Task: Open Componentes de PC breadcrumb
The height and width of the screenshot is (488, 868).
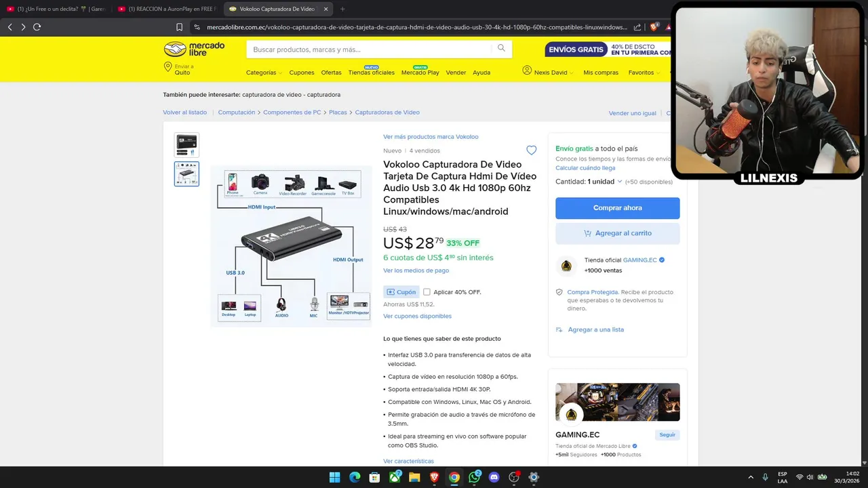Action: pos(292,113)
